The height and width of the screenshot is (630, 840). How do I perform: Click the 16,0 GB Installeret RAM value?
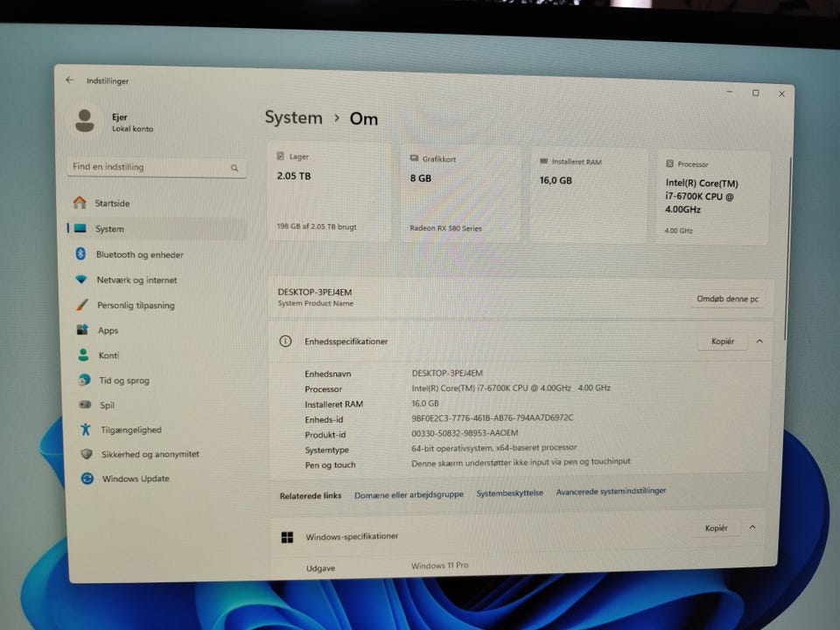[x=556, y=180]
